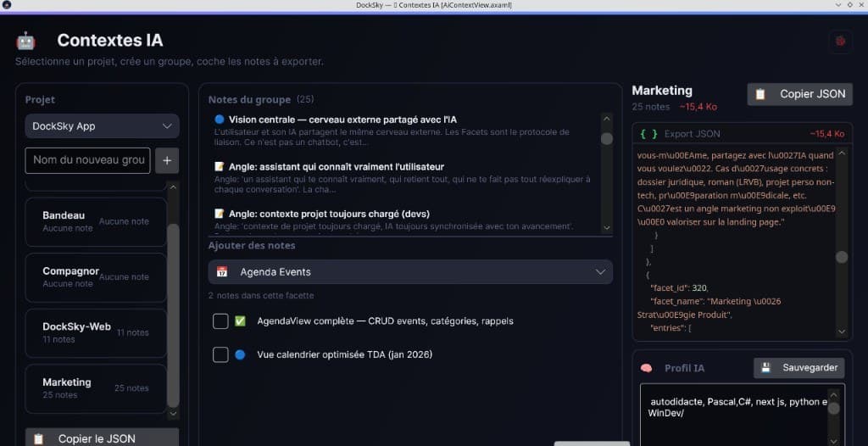Screen dimensions: 868x446
Task: Click the up arrow of JSON export scrollbar
Action: click(x=842, y=153)
